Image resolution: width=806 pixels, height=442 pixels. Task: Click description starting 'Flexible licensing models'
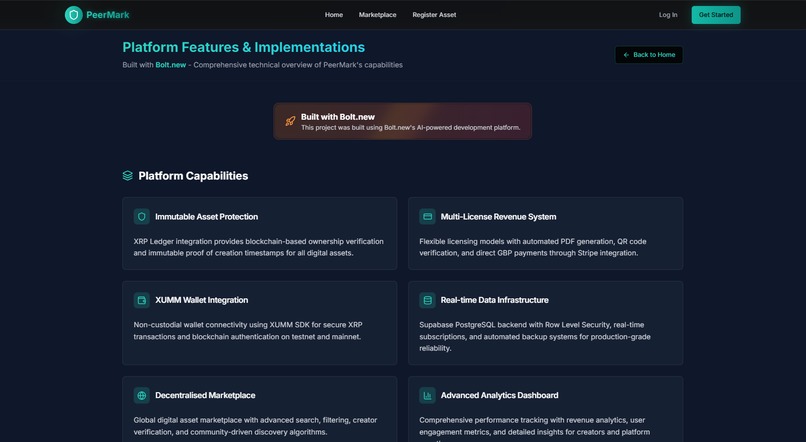coord(533,247)
